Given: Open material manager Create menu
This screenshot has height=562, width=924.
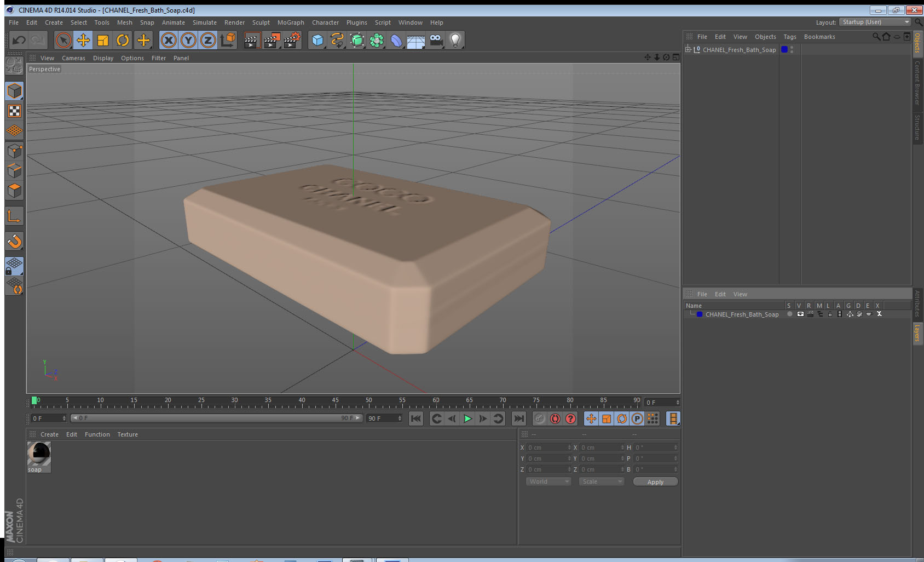Looking at the screenshot, I should point(49,434).
